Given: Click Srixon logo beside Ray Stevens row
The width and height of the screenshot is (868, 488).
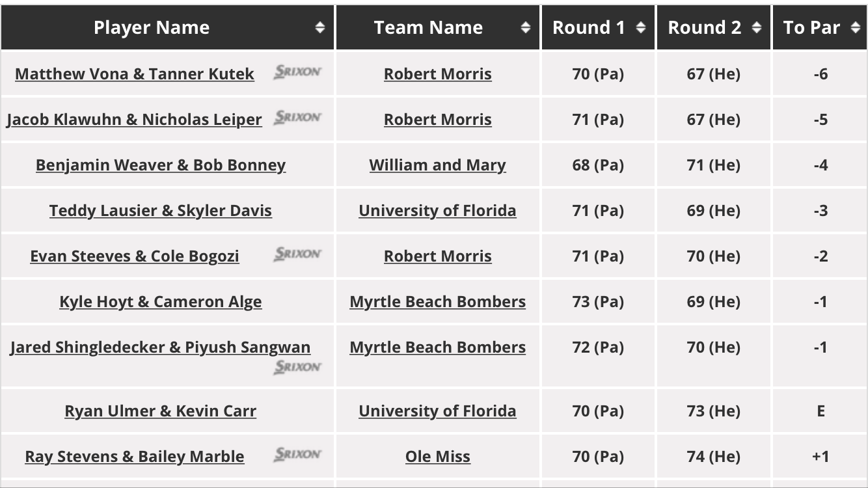Looking at the screenshot, I should point(297,454).
